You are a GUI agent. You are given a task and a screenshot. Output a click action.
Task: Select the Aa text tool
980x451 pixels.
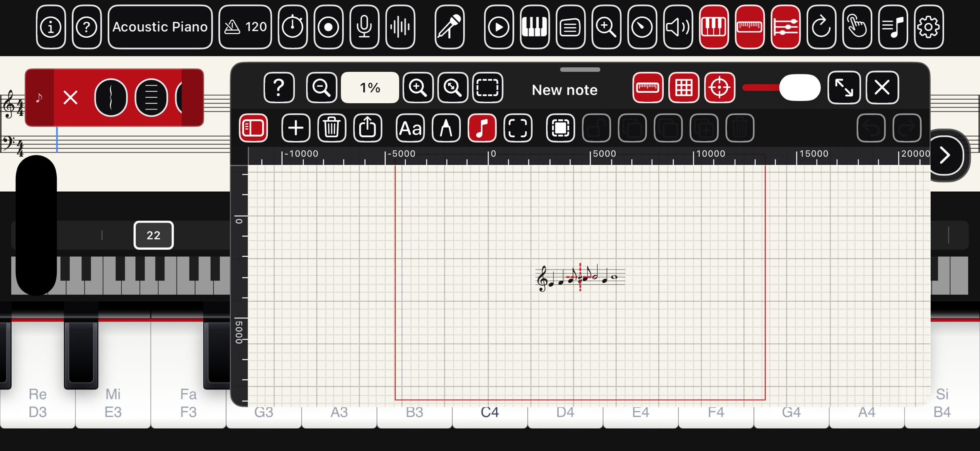pos(410,128)
